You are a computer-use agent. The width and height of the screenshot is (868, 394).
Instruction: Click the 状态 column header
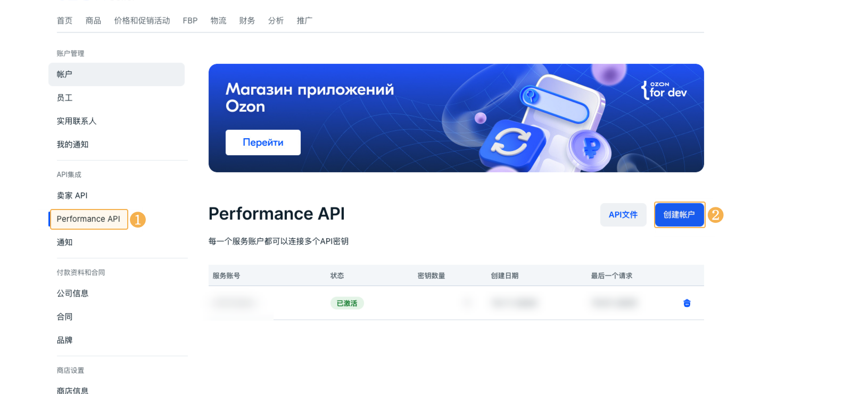pyautogui.click(x=337, y=275)
